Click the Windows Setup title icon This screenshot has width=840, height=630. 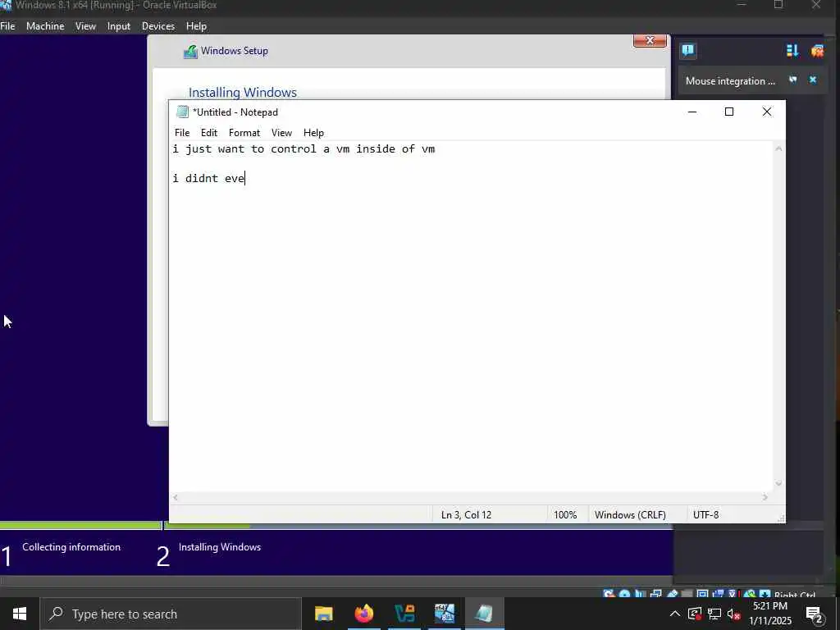tap(190, 52)
